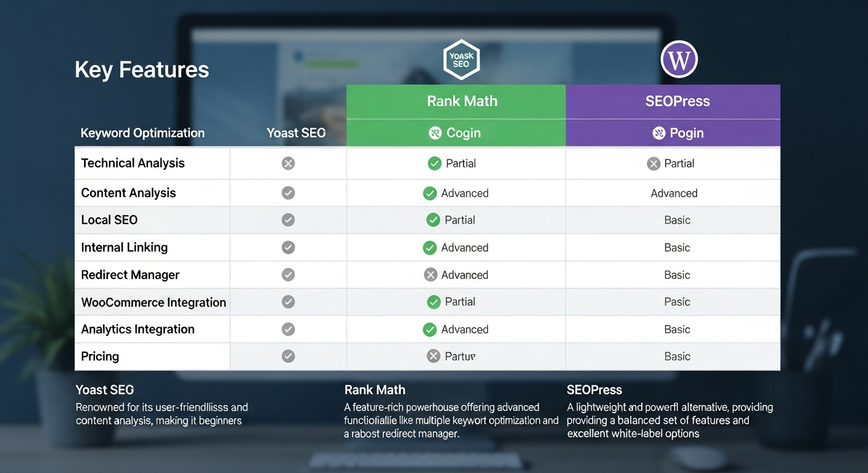Click Partial text in SEOPress Technical Analysis

point(679,163)
